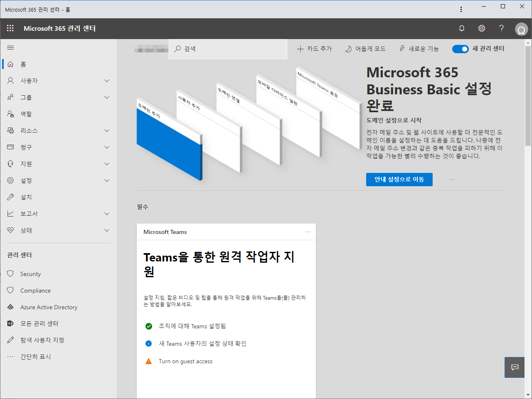
Task: Expand the 지원 menu chevron
Action: pos(107,164)
